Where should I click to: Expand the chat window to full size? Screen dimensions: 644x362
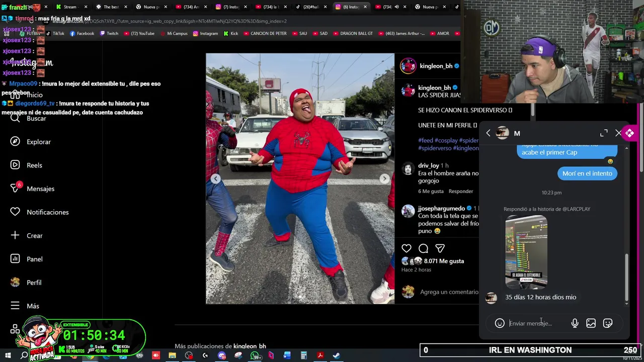tap(604, 133)
